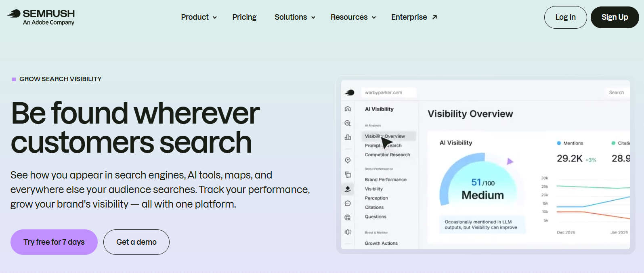This screenshot has height=273, width=644.
Task: Click the Log In button
Action: point(565,17)
